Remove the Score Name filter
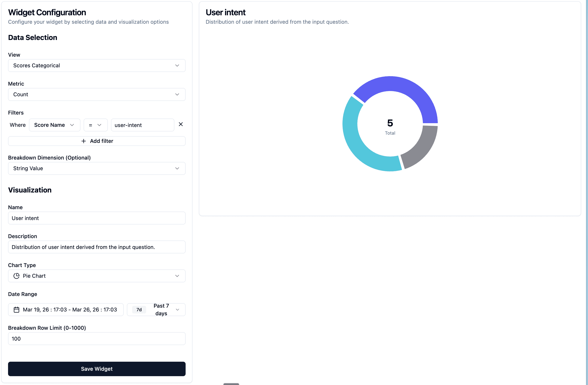Image resolution: width=588 pixels, height=385 pixels. pos(181,124)
